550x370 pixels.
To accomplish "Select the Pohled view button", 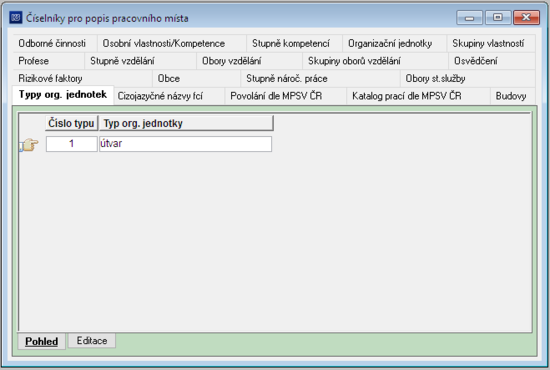I will [x=41, y=341].
